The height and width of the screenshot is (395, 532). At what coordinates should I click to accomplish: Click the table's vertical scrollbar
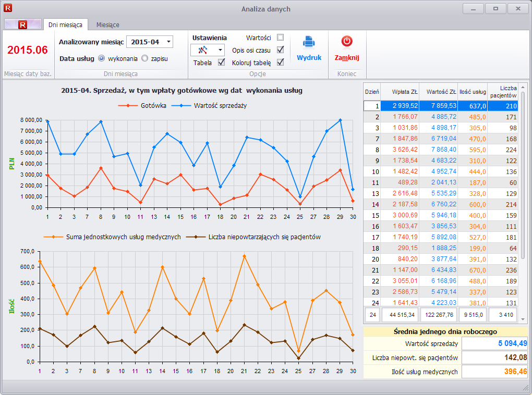[x=523, y=175]
